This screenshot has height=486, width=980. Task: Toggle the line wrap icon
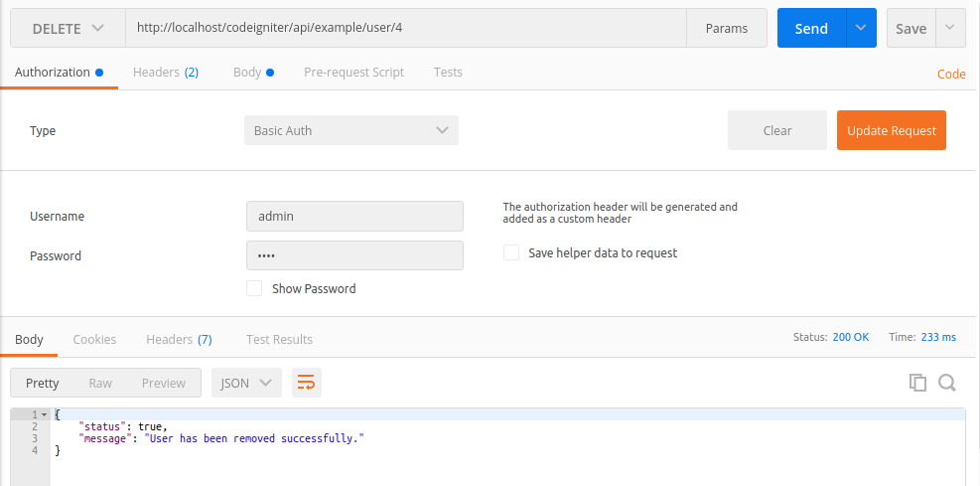[306, 383]
